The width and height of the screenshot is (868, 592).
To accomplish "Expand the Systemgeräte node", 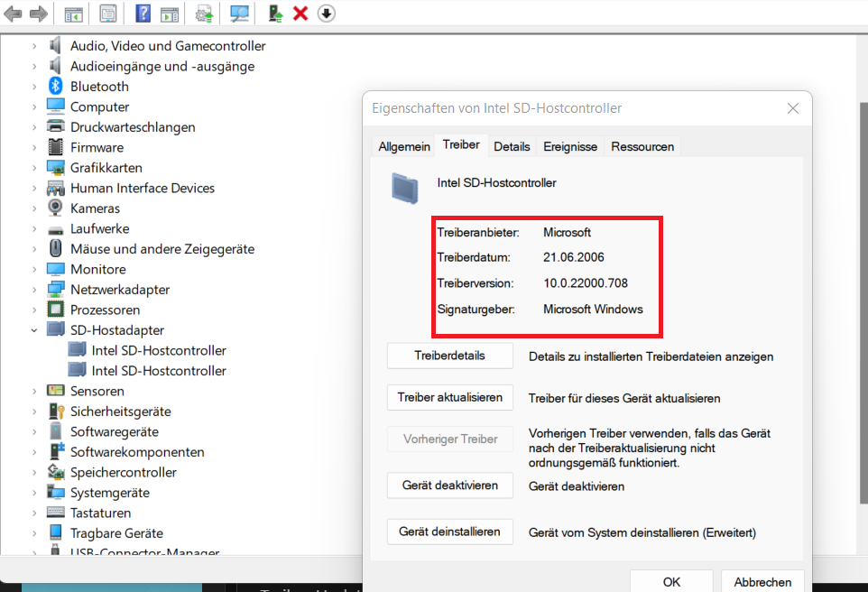I will [34, 493].
